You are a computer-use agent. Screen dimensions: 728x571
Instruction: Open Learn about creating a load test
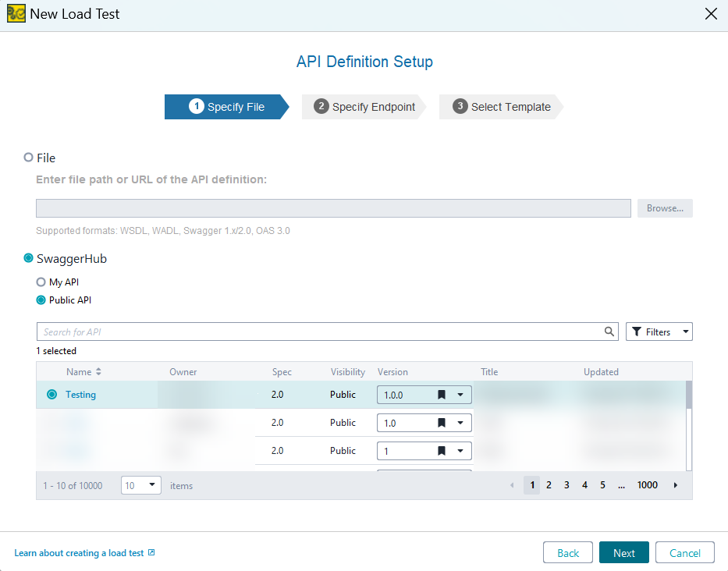point(79,553)
